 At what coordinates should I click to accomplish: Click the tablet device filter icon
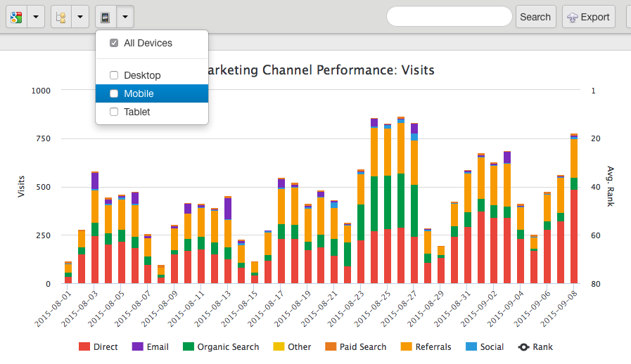click(x=106, y=17)
